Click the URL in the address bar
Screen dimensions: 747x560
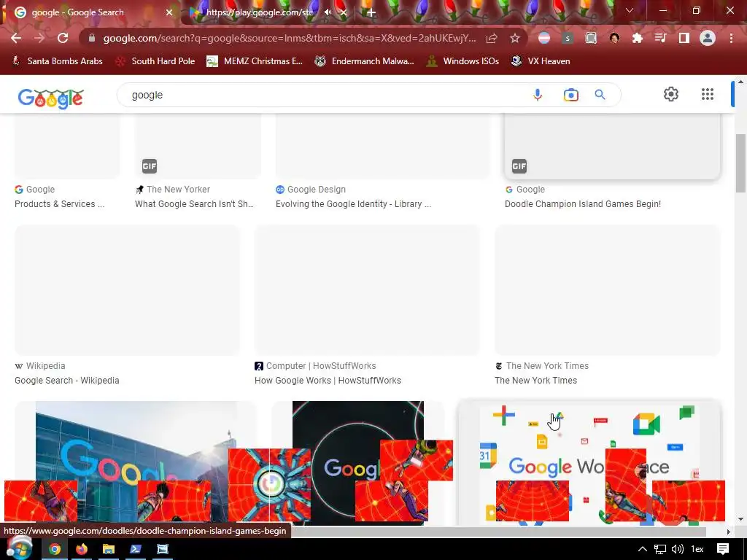click(289, 38)
